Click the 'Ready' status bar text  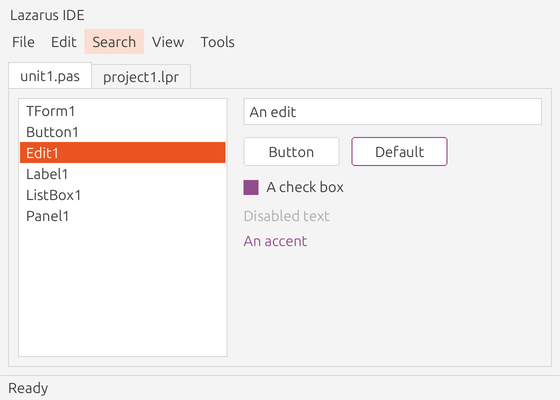(28, 388)
